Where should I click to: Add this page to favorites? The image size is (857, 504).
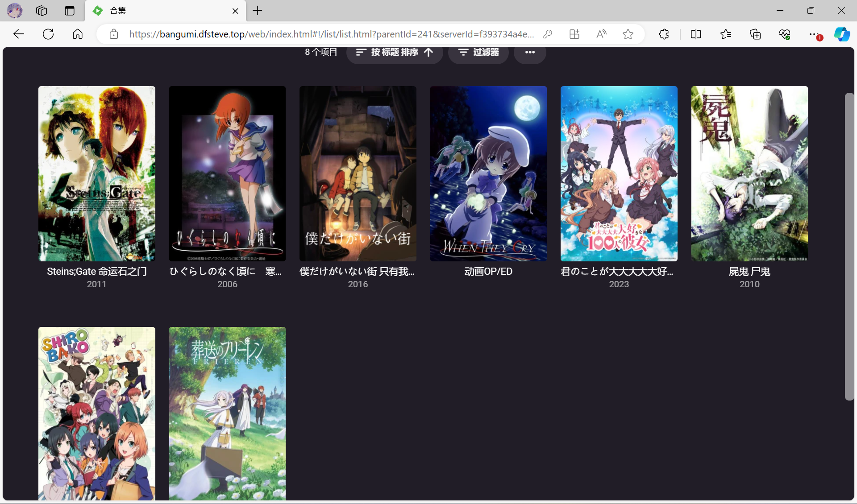628,34
